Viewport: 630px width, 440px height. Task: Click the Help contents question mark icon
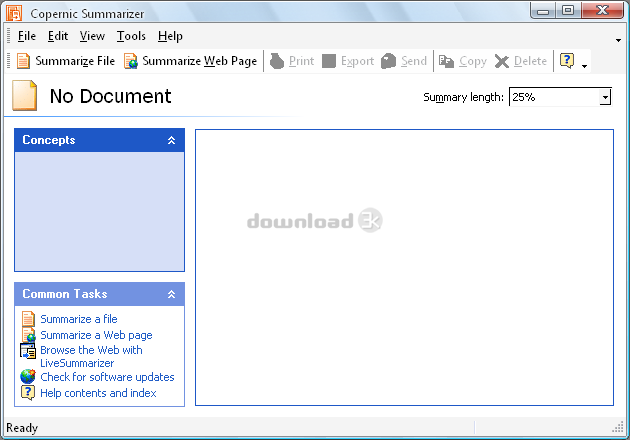tap(28, 393)
